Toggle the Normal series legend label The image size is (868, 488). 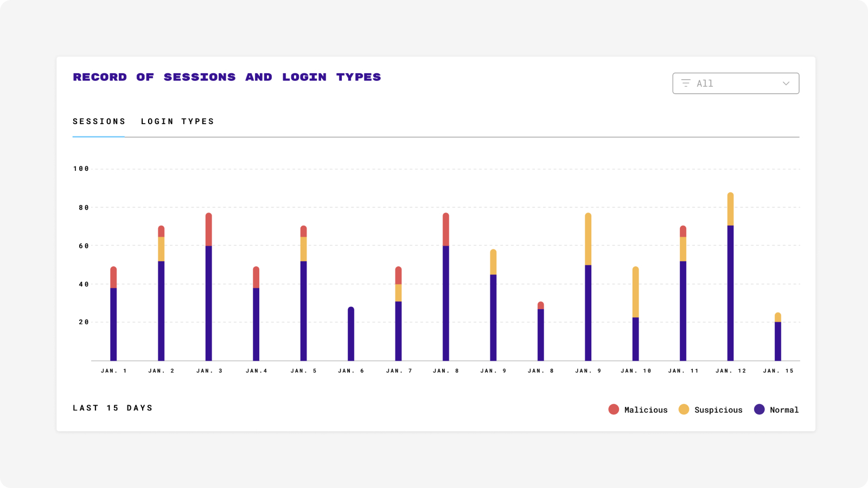click(784, 410)
